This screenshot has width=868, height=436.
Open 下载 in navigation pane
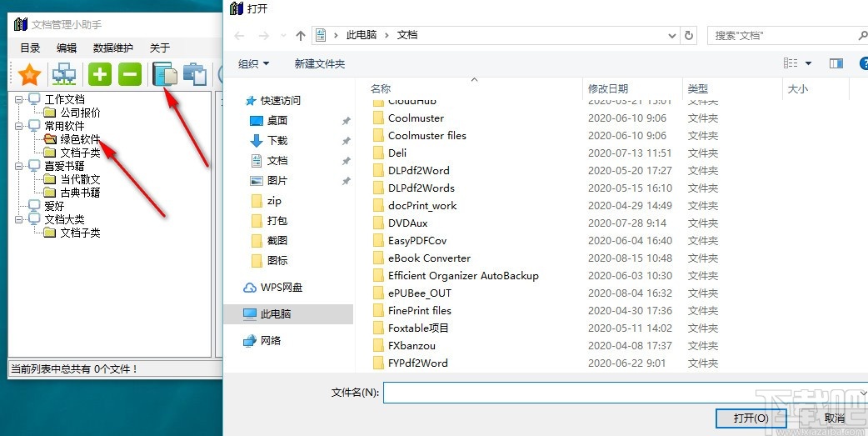(x=277, y=141)
